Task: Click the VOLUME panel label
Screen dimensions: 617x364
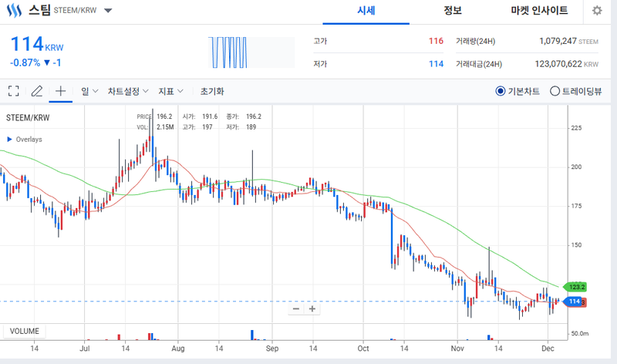Action: (24, 332)
